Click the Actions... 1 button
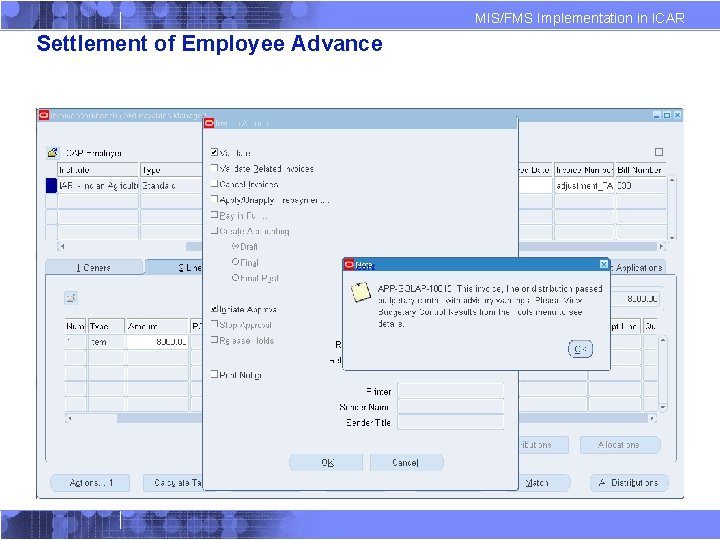The width and height of the screenshot is (720, 540). tap(90, 483)
